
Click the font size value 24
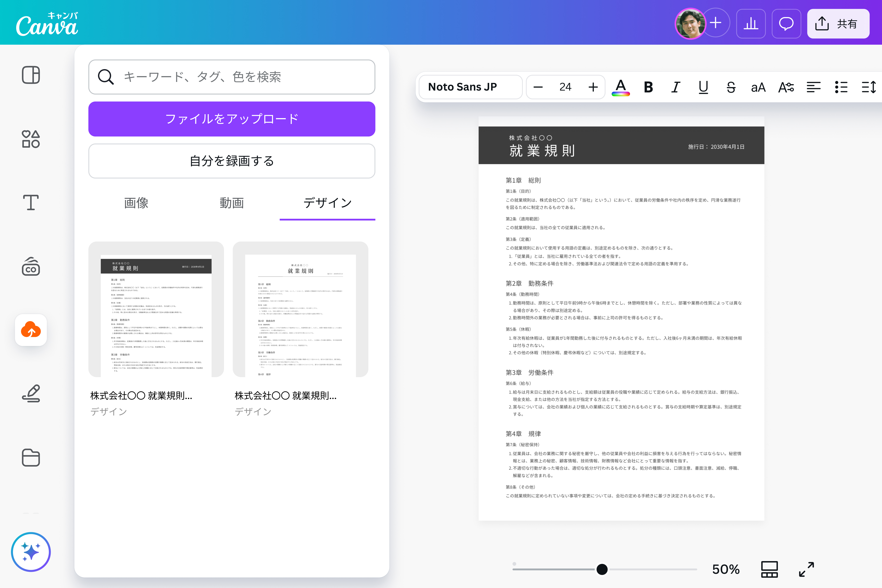tap(565, 87)
